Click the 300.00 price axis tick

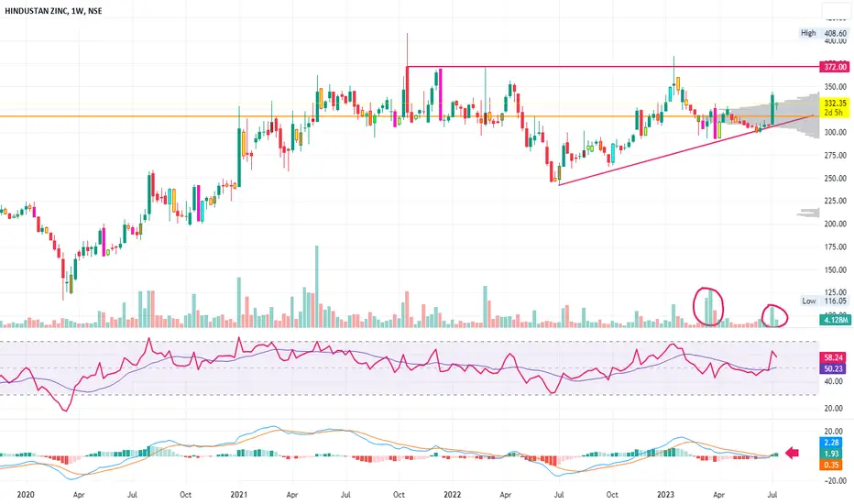tap(835, 132)
